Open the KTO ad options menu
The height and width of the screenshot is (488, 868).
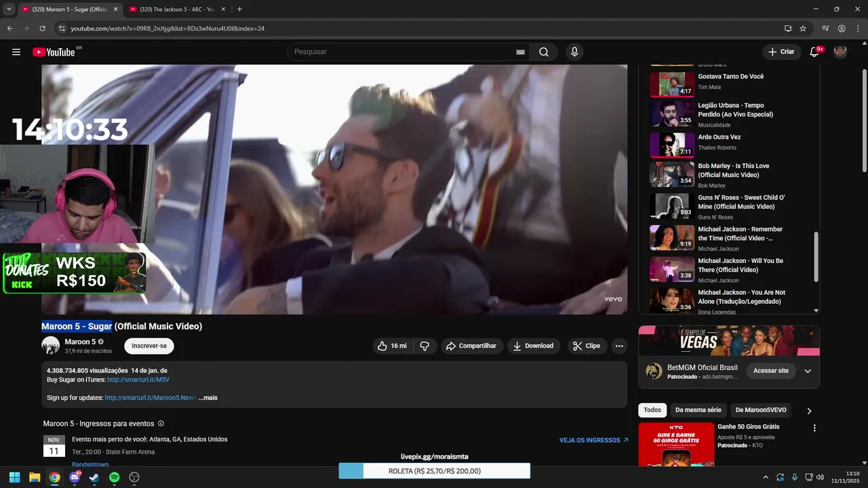tap(814, 428)
